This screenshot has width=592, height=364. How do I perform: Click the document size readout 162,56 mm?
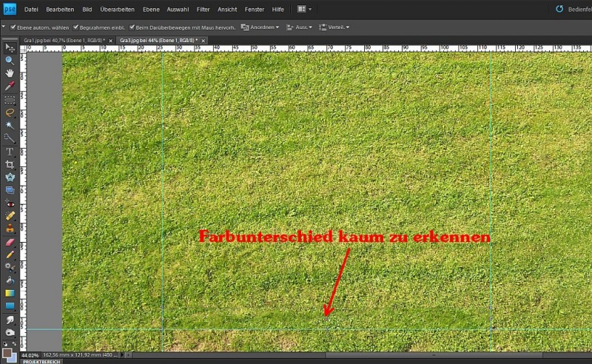point(81,355)
